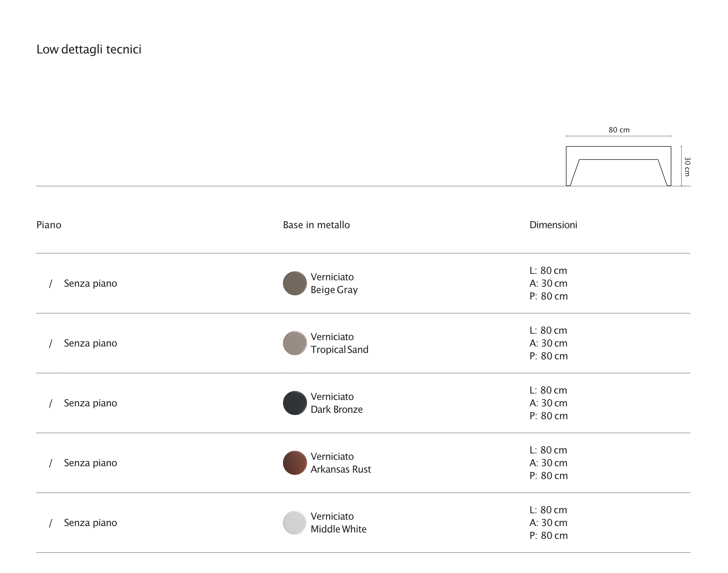Click the Low dettagli tecnici heading
The width and height of the screenshot is (728, 573).
point(89,49)
